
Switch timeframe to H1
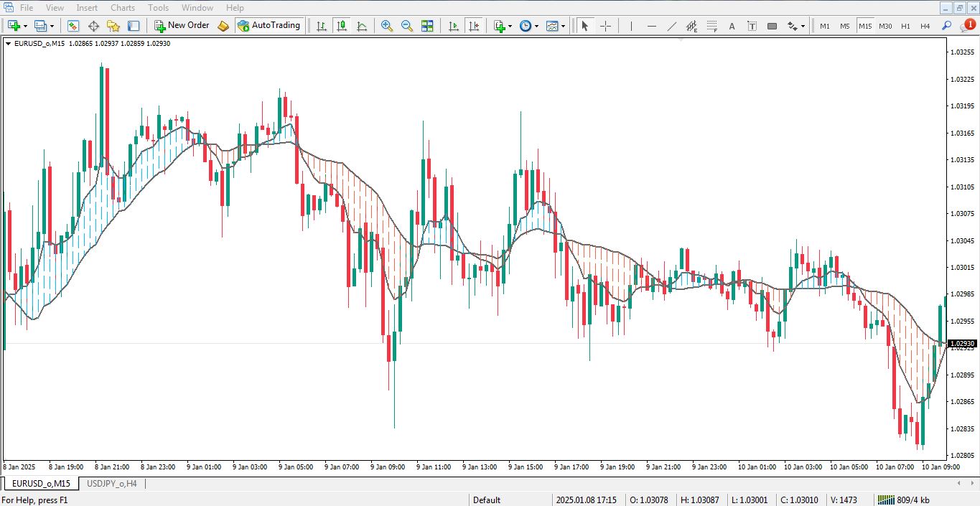[x=905, y=26]
